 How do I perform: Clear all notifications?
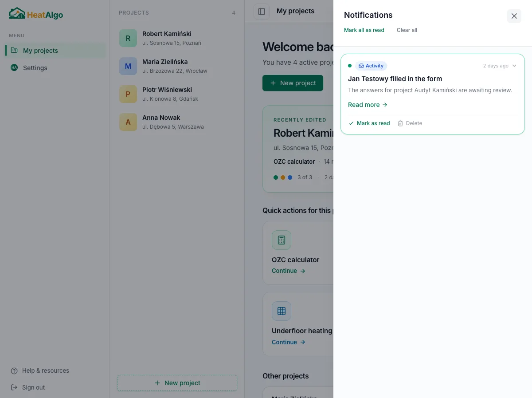pos(407,30)
